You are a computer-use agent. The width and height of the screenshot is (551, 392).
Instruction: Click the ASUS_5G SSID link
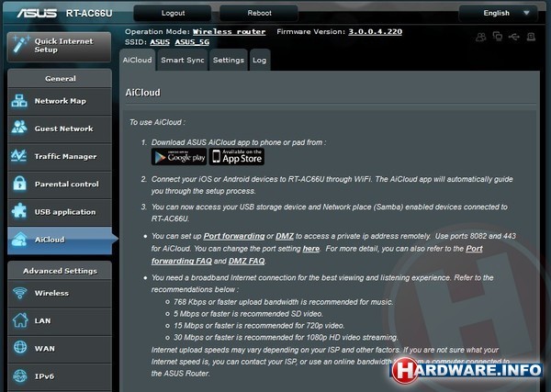click(192, 42)
